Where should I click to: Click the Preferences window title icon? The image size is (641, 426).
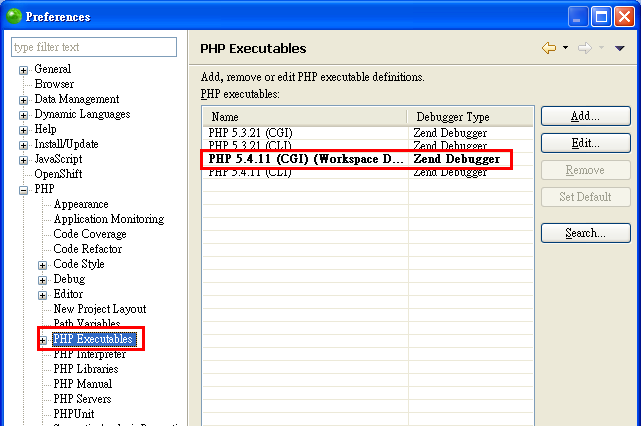12,17
